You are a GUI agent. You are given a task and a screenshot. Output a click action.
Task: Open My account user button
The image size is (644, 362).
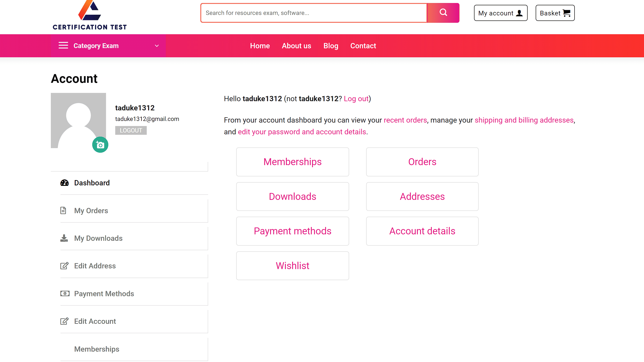[500, 13]
